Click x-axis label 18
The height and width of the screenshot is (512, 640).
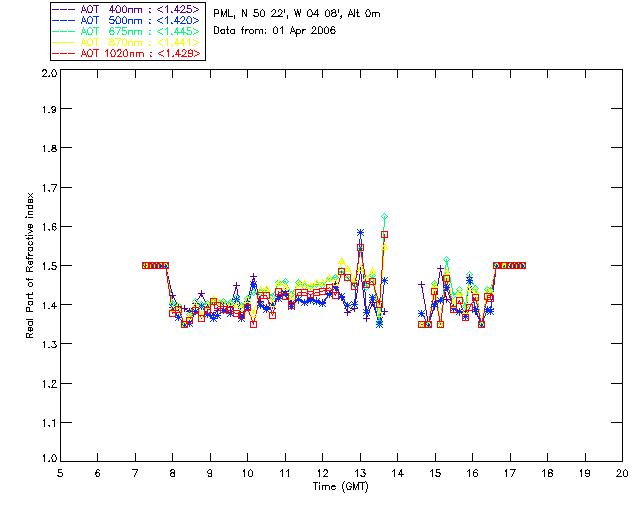tap(547, 473)
